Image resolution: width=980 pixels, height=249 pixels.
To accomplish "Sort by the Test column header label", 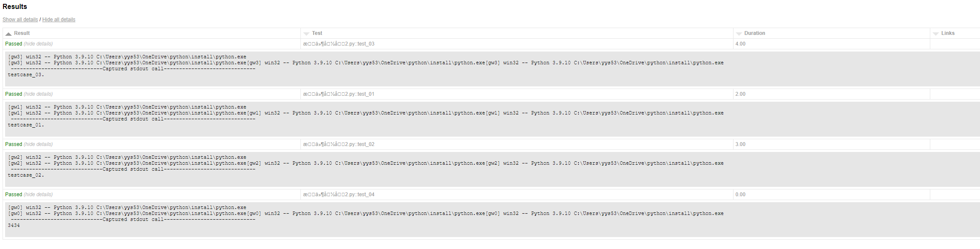I will [317, 33].
